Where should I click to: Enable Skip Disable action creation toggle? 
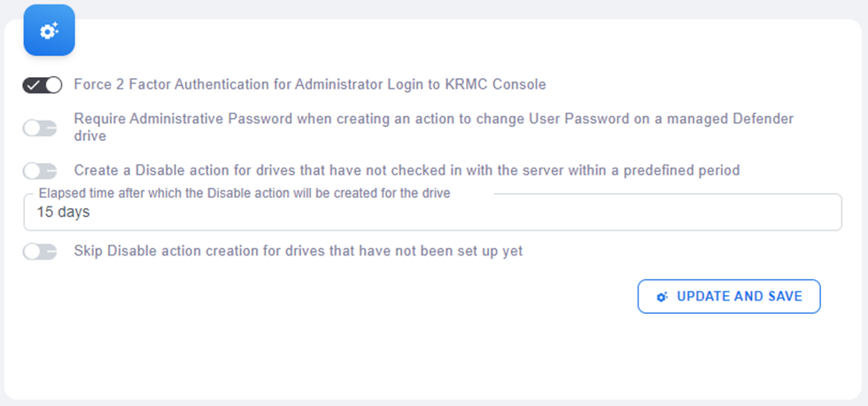pos(40,252)
